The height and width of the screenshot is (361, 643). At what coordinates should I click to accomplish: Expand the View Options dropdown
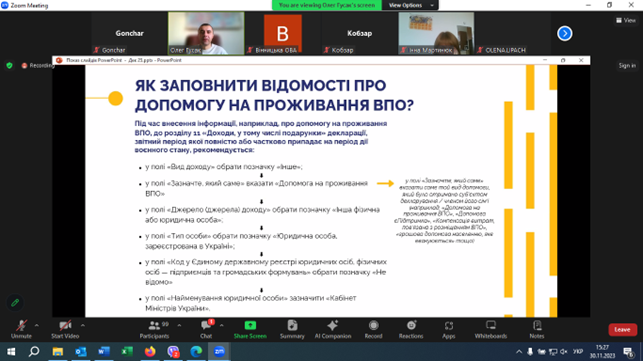(410, 5)
